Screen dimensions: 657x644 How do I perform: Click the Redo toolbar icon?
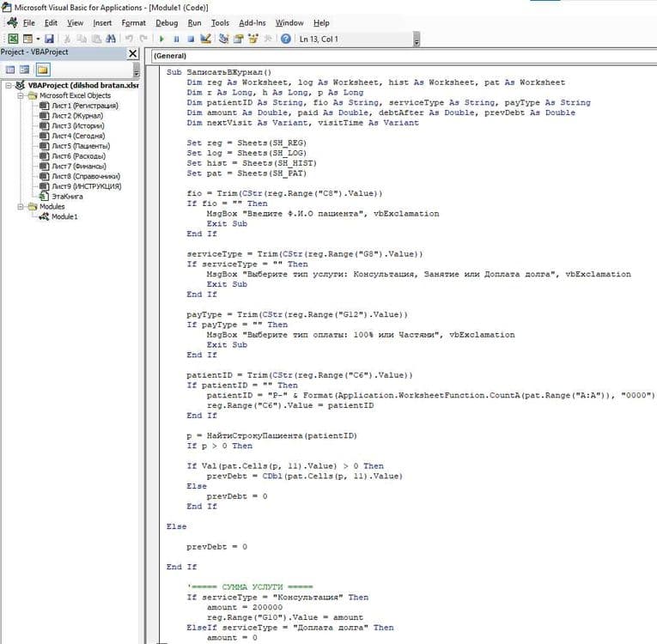[x=143, y=39]
